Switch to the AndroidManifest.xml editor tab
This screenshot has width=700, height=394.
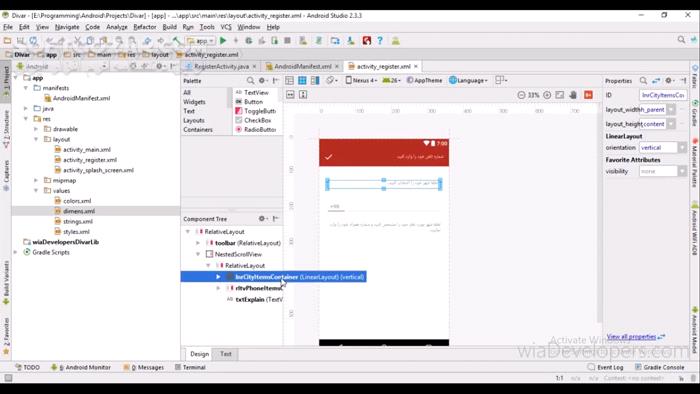pos(302,66)
